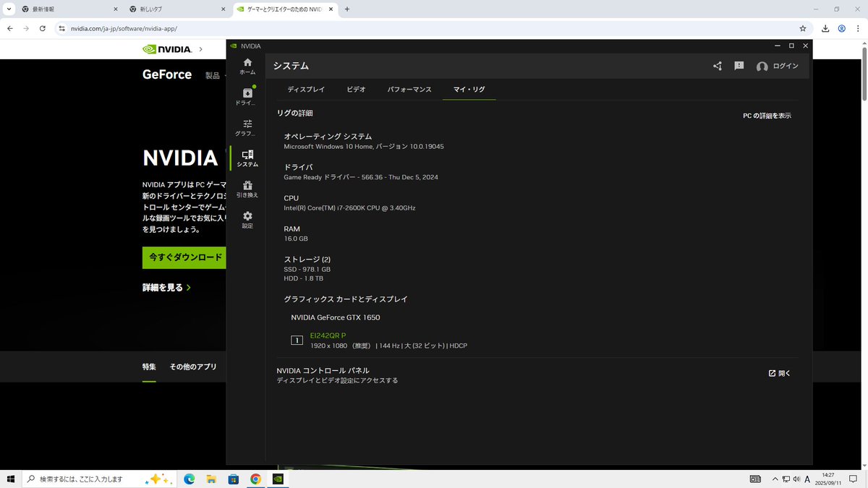
Task: Click the IME input mode A indicator
Action: [x=807, y=479]
